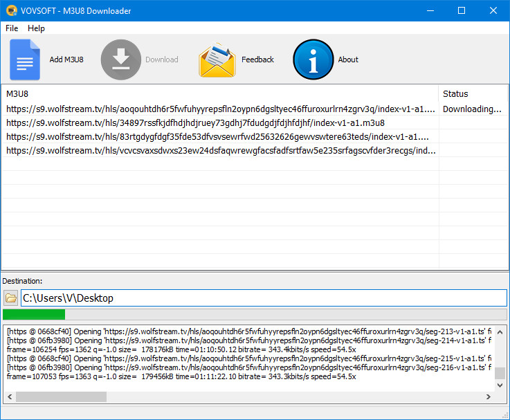The width and height of the screenshot is (510, 420).
Task: Select the fourth URL row starting with vcvcsvaxsdwxs
Action: (221, 151)
